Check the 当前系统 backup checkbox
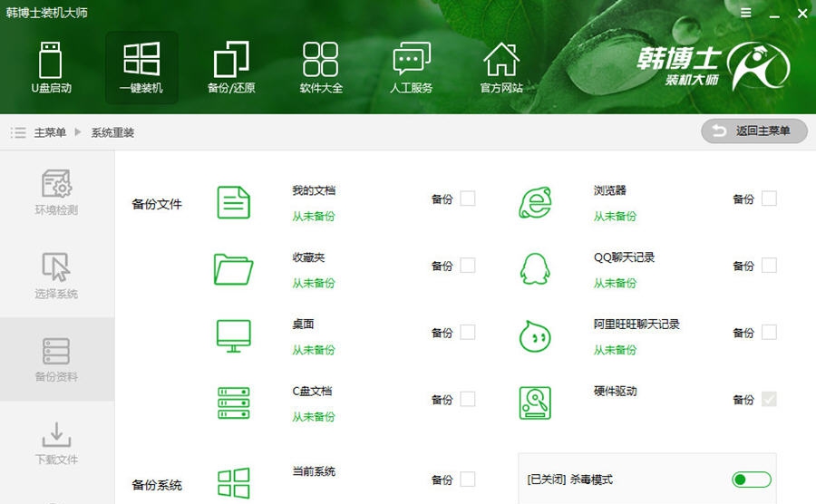This screenshot has height=504, width=816. pyautogui.click(x=467, y=479)
